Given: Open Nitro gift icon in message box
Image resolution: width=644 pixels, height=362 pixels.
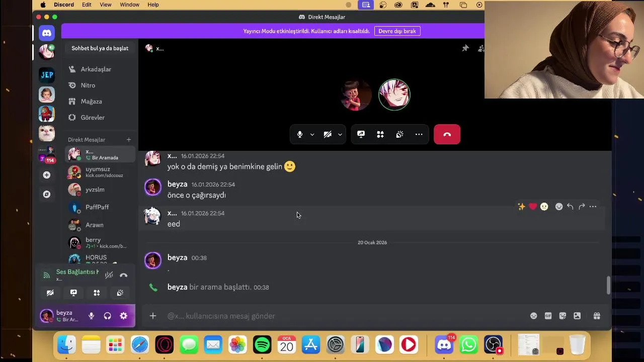Looking at the screenshot, I should click(x=597, y=316).
